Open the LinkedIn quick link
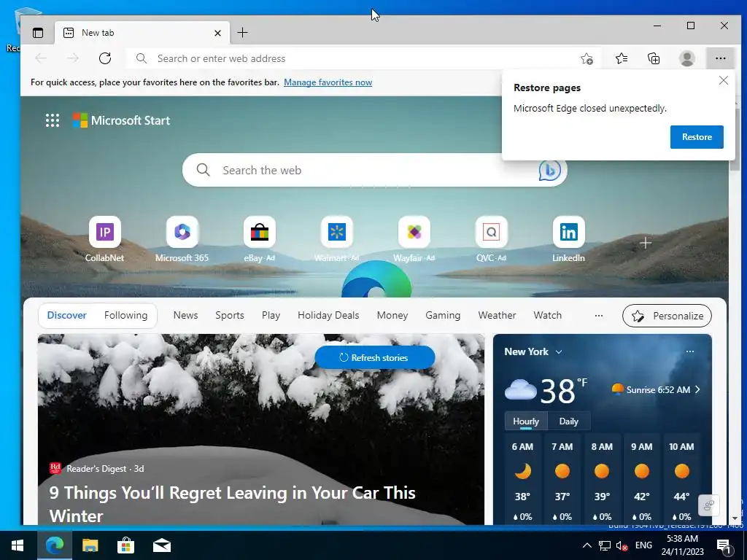 (568, 239)
